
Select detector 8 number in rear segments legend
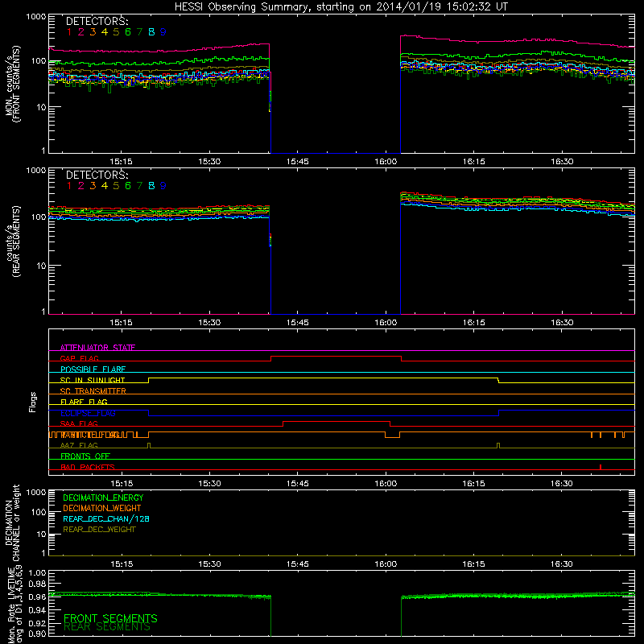[151, 186]
